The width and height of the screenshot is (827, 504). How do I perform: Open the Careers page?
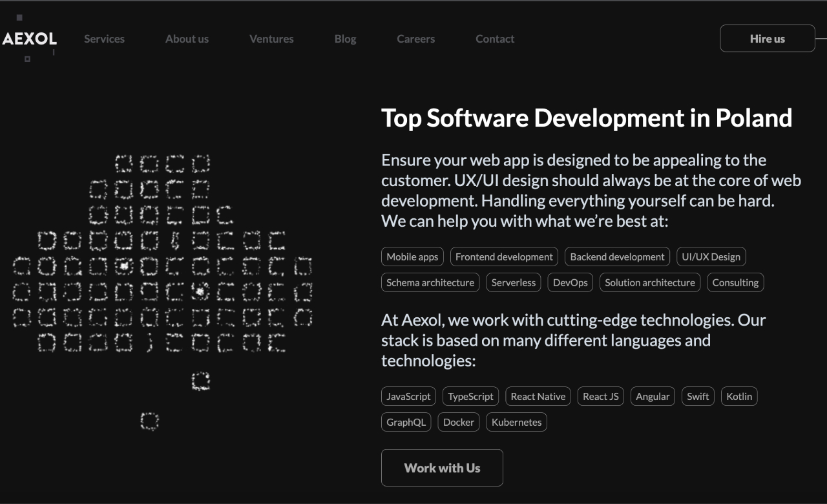click(415, 39)
